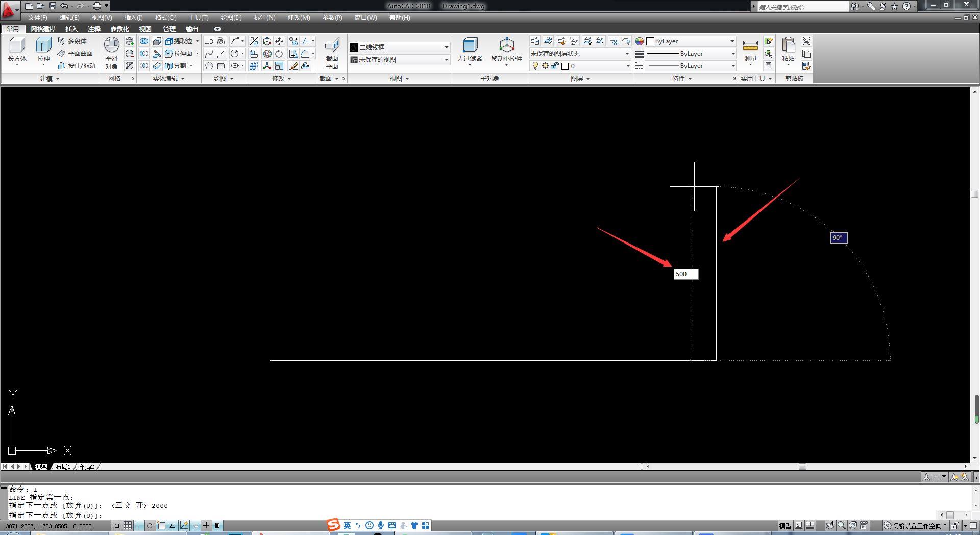Select the Line drawing tool icon

coord(221,54)
